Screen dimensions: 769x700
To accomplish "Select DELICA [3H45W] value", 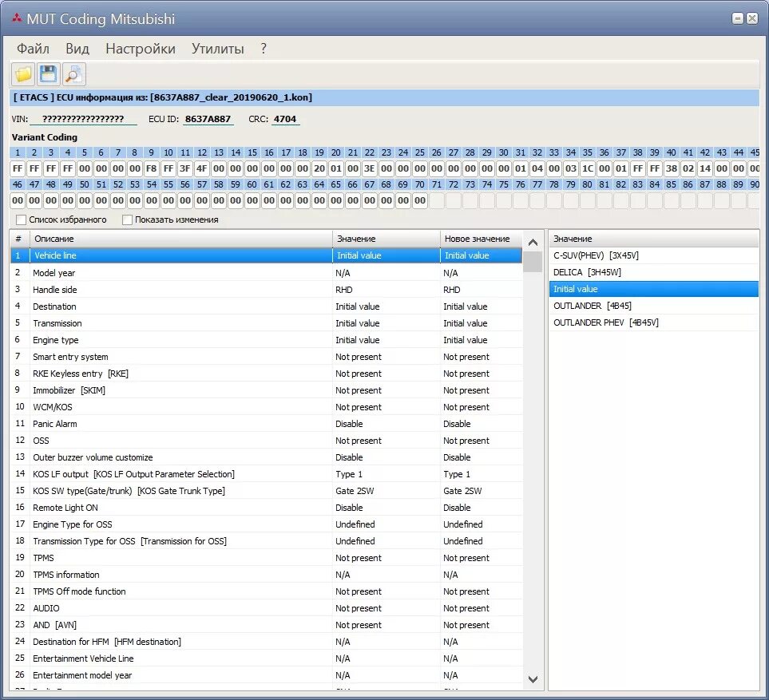I will (x=654, y=272).
